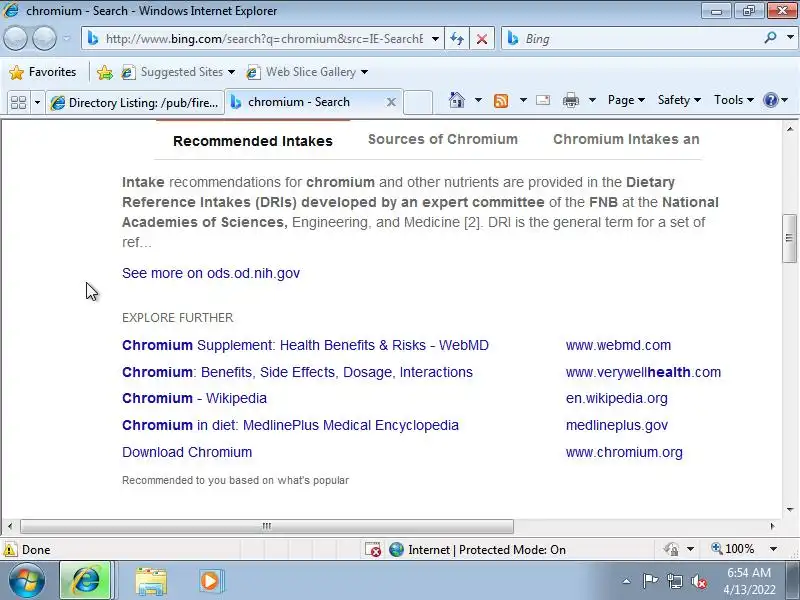Click Internet Explorer taskbar icon
The height and width of the screenshot is (600, 800).
click(x=85, y=581)
